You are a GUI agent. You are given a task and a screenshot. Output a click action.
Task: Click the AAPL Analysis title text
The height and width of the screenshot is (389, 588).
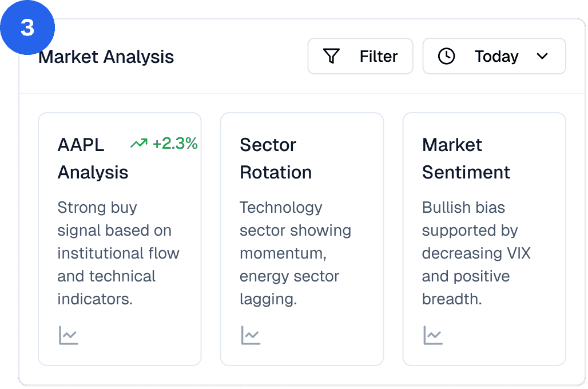93,158
